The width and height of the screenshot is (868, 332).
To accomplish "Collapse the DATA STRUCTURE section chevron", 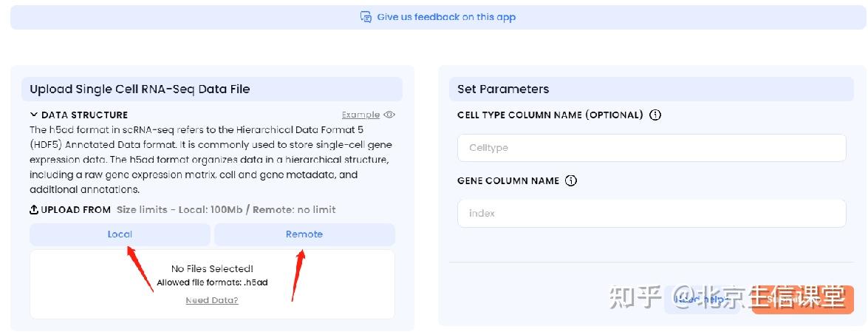I will pyautogui.click(x=34, y=115).
